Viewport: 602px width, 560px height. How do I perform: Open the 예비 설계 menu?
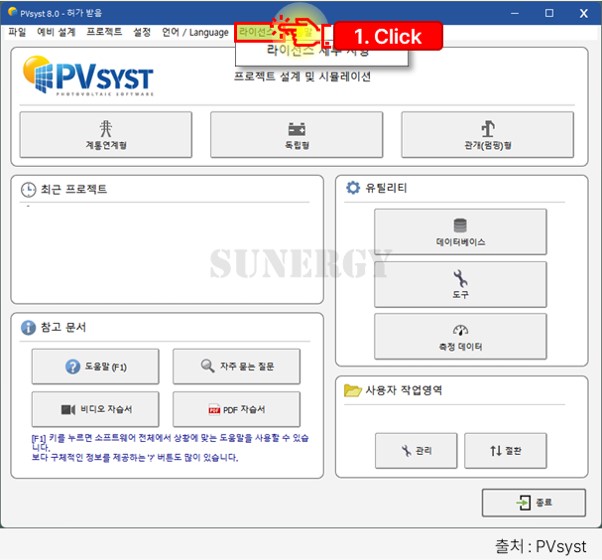coord(56,32)
